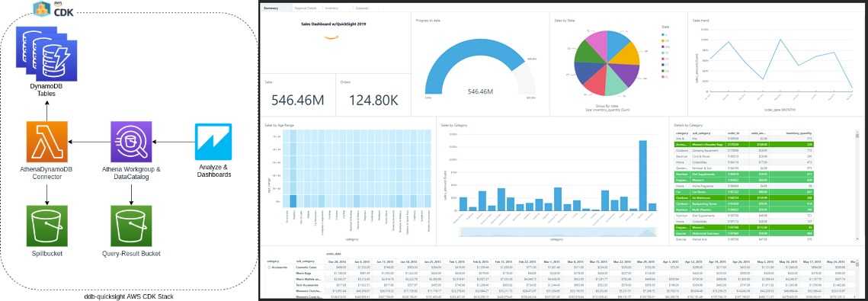The height and width of the screenshot is (301, 868).
Task: Click the Analyze & Dashboards label
Action: point(213,171)
